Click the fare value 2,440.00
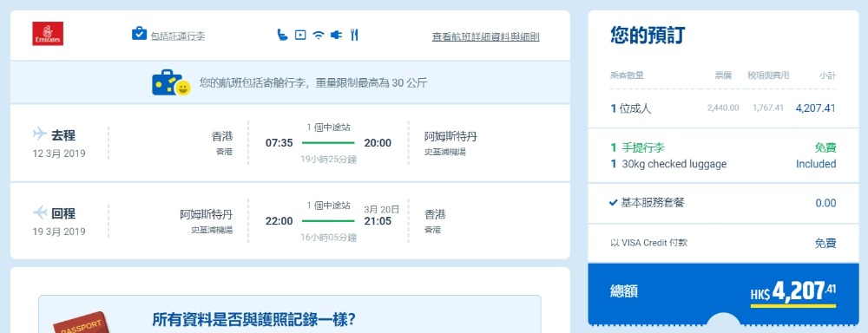868x333 pixels. (723, 108)
